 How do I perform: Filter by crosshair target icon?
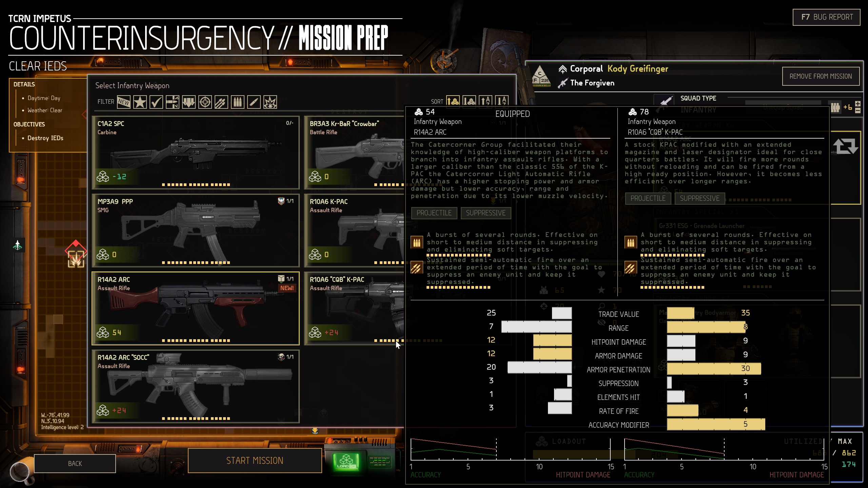point(205,102)
